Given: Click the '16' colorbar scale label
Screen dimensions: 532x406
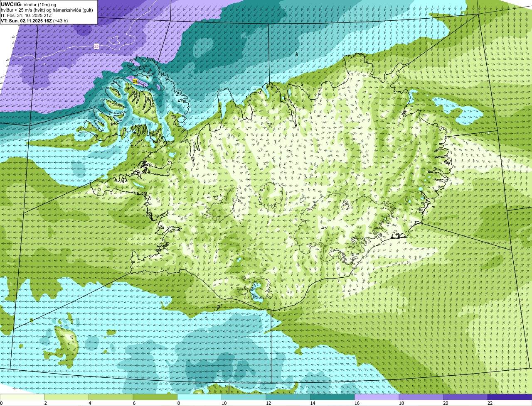Looking at the screenshot, I should click(x=357, y=403).
